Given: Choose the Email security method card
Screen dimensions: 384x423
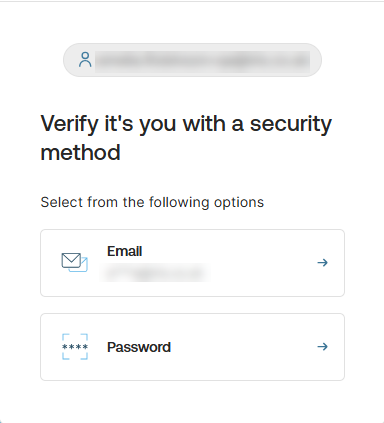Looking at the screenshot, I should tap(192, 263).
